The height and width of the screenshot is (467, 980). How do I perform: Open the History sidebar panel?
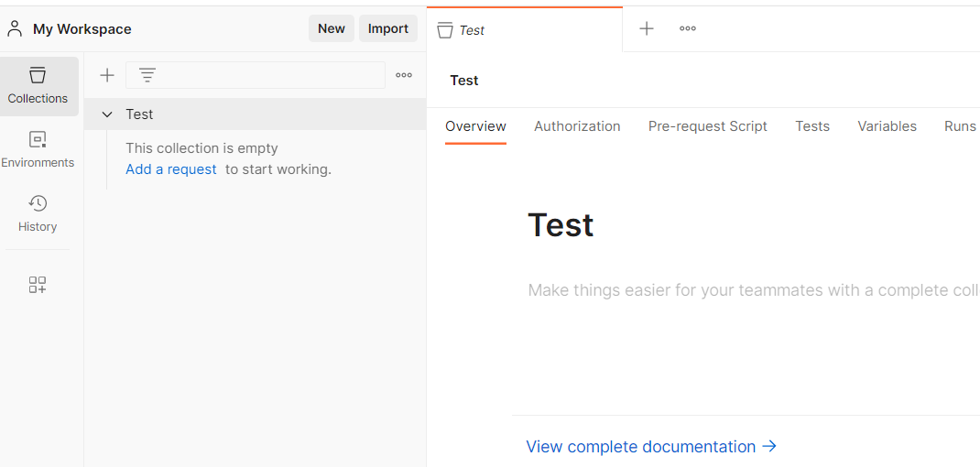(38, 213)
